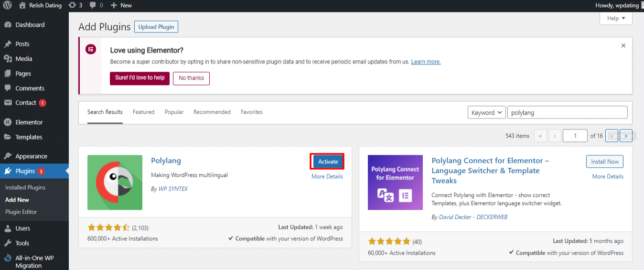This screenshot has height=270, width=644.
Task: Click the Polylang parrot plugin thumbnail
Action: (115, 183)
